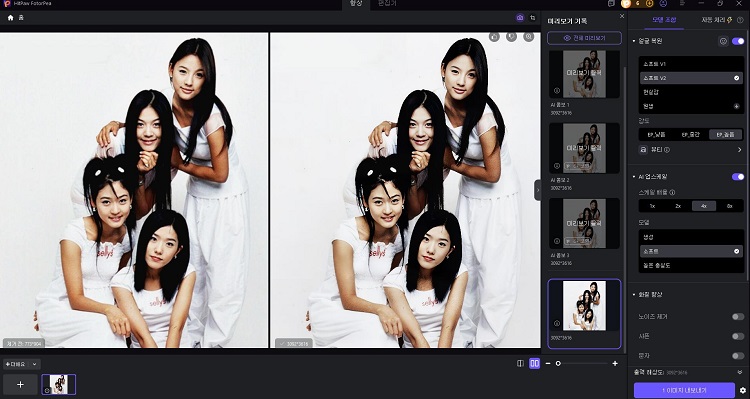The height and width of the screenshot is (399, 750).
Task: Click info icon next to scale ratio
Action: click(x=672, y=192)
